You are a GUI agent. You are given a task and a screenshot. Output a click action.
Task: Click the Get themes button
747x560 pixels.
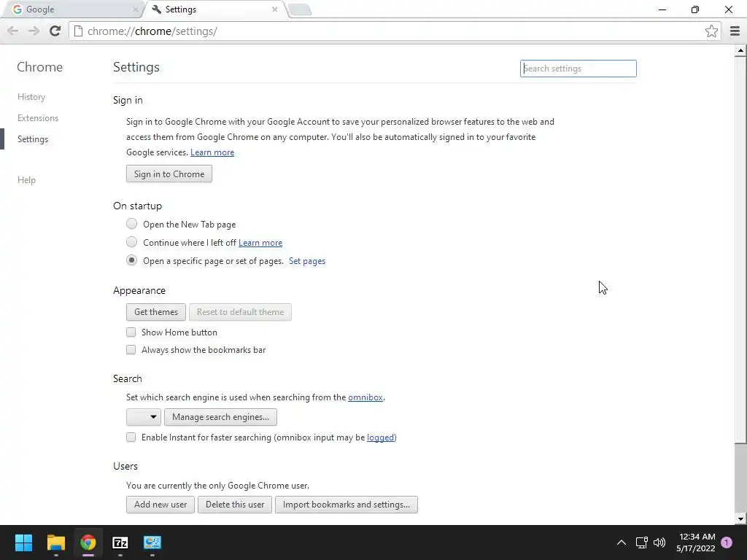tap(156, 312)
